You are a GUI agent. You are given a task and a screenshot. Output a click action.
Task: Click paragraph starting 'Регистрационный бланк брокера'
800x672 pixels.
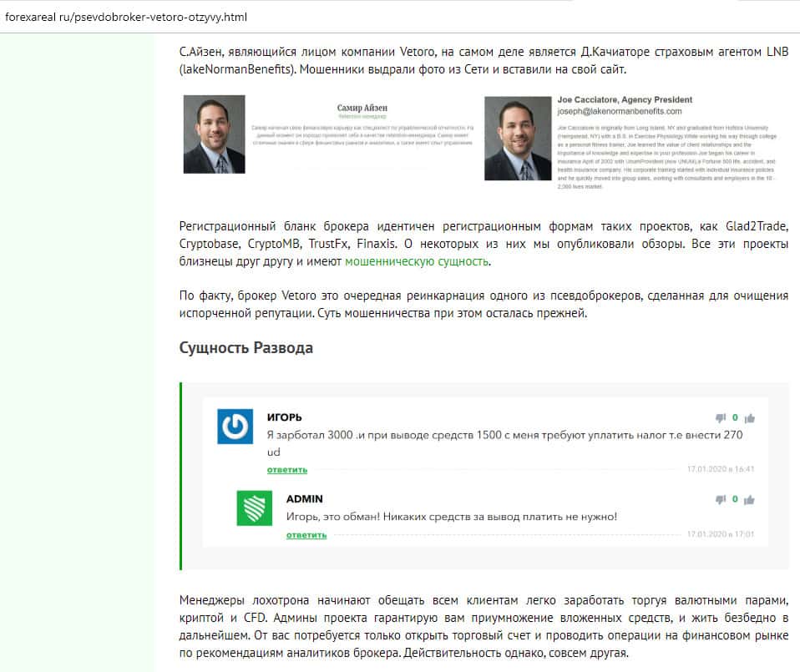484,244
